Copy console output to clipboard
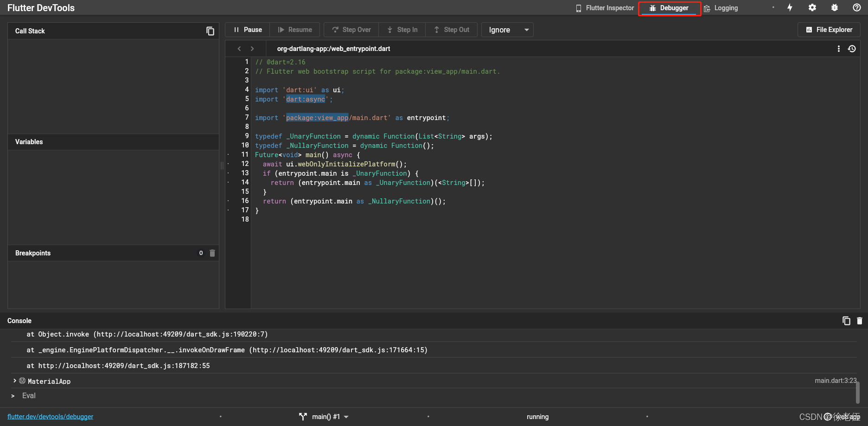This screenshot has width=868, height=426. [846, 321]
